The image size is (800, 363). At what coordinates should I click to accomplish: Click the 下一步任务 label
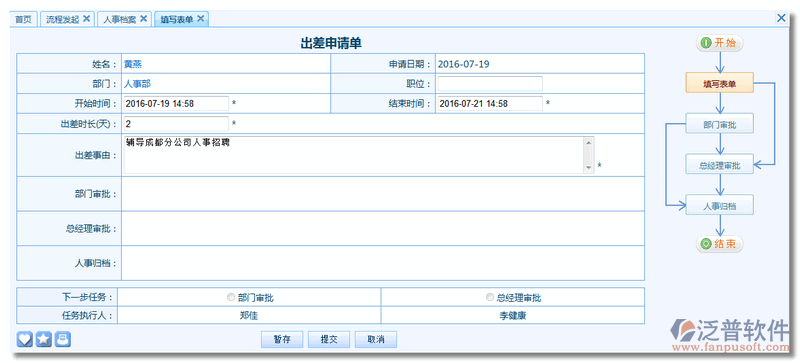pos(87,297)
